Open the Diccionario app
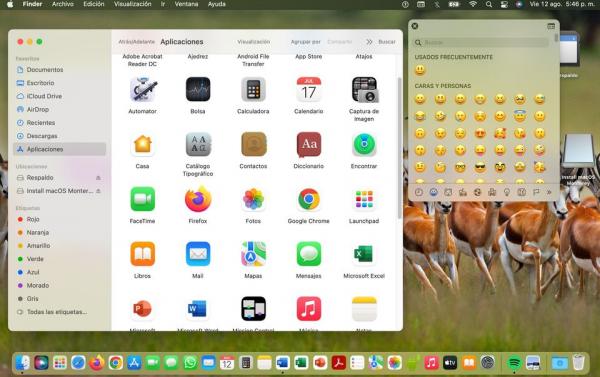This screenshot has height=377, width=600. click(309, 145)
